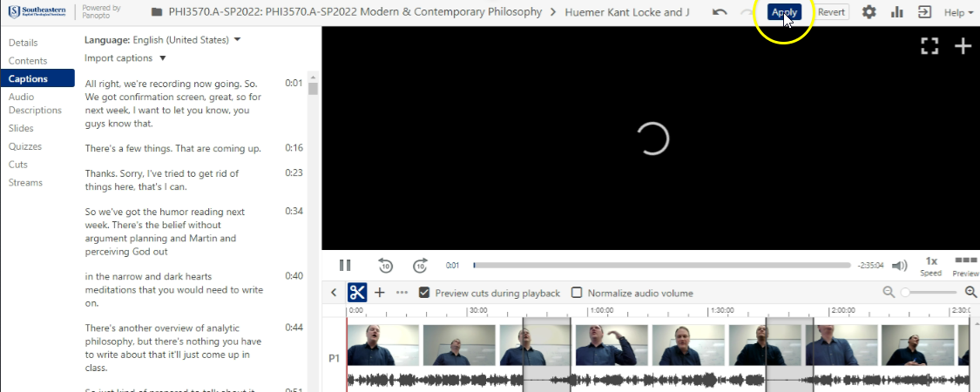Click the first grey cut region on timeline
Viewport: 980px width, 392px height.
click(x=547, y=354)
